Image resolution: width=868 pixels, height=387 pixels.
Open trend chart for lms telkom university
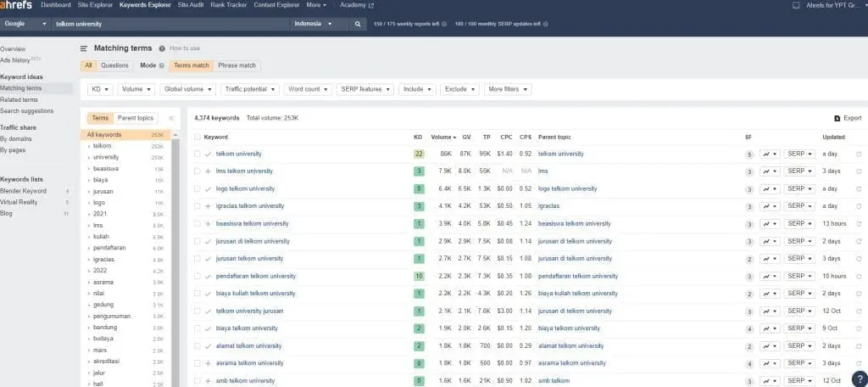pos(770,171)
